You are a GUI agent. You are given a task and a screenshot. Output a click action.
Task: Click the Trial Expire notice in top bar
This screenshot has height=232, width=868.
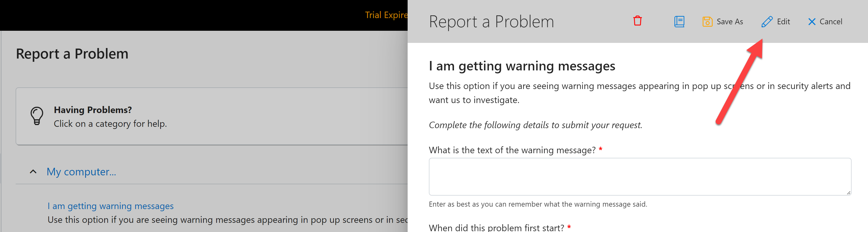386,15
